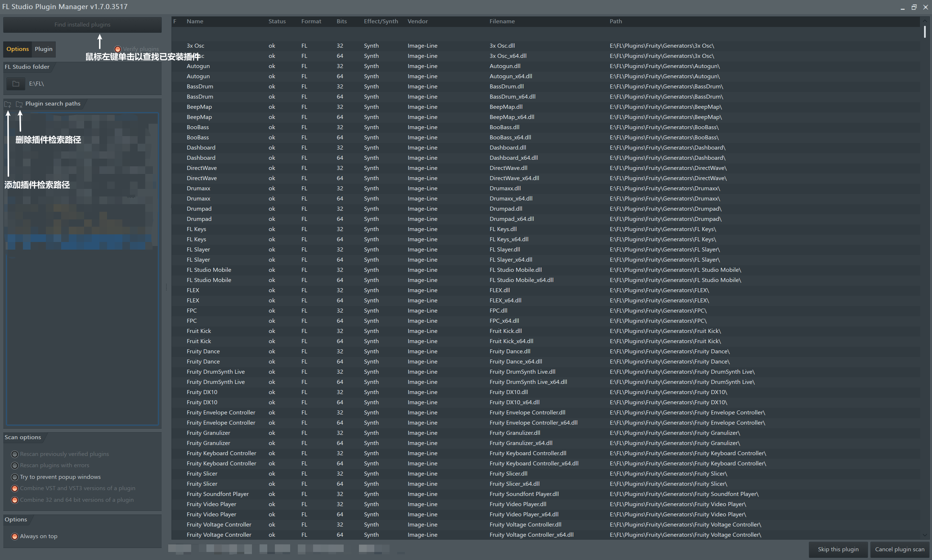
Task: Toggle Combine 32 and 64 bit versions
Action: tap(15, 500)
